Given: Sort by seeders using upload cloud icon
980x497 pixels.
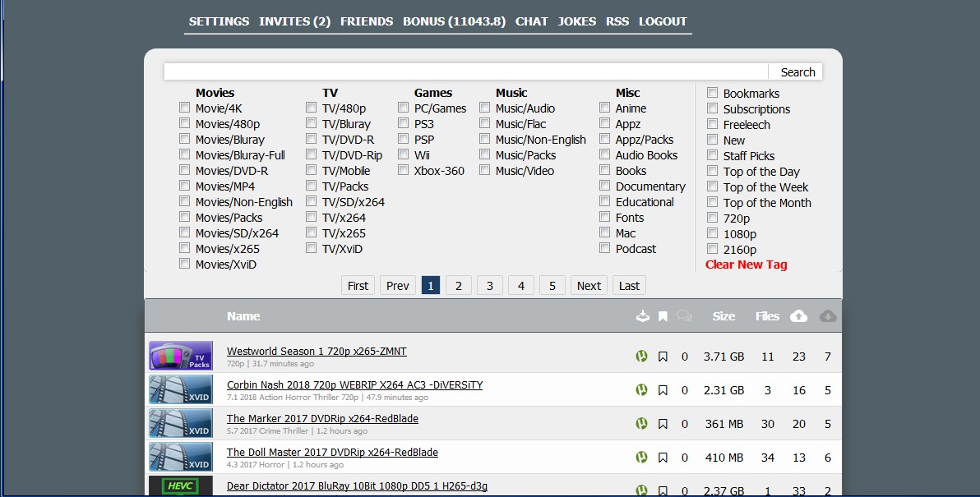Looking at the screenshot, I should (798, 316).
